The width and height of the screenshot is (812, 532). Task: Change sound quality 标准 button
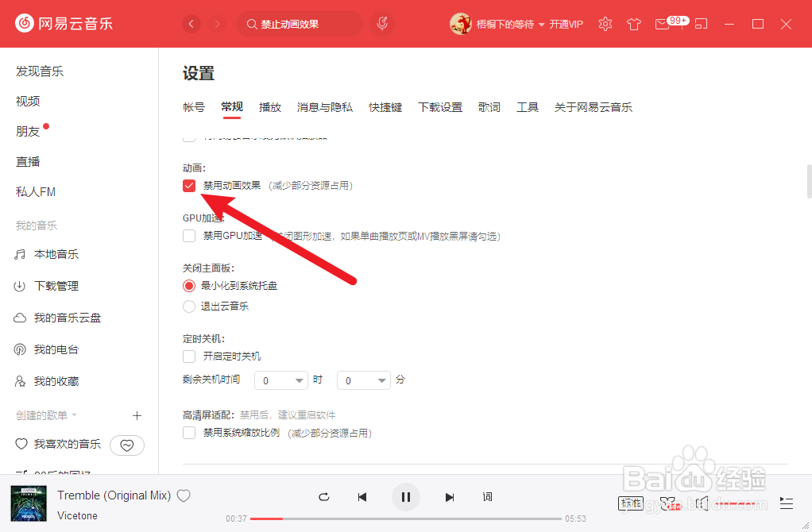click(631, 503)
